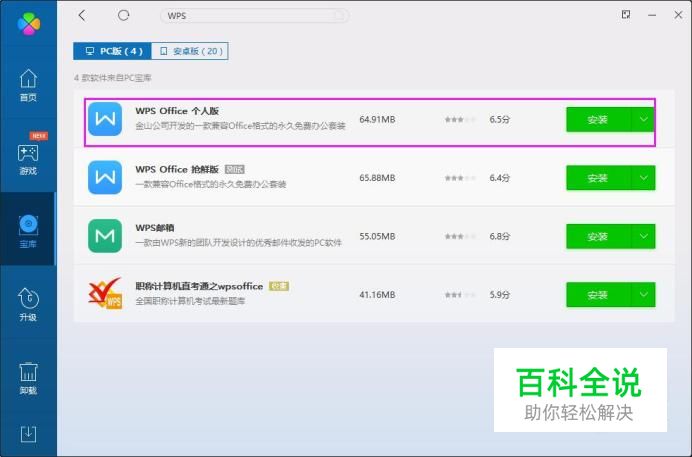Open 升级 upgrade section in sidebar
This screenshot has width=692, height=457.
(28, 305)
